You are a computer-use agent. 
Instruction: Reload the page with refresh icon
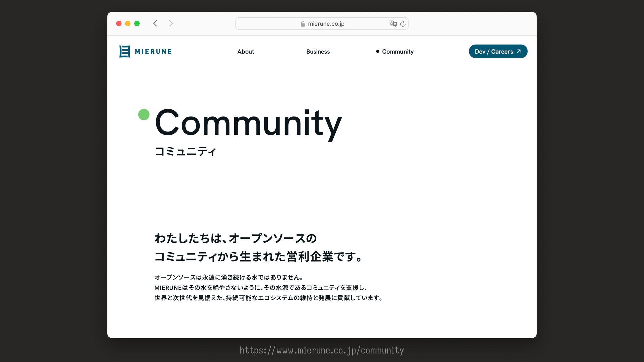tap(403, 24)
